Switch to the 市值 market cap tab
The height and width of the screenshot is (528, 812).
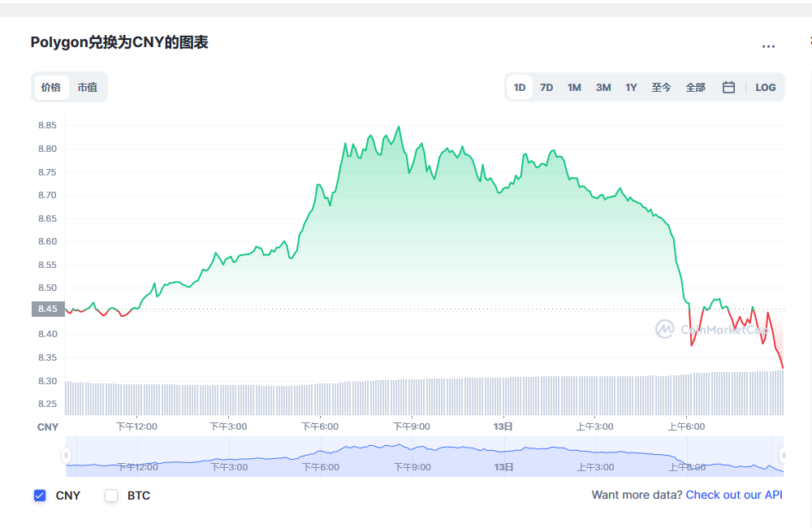point(88,87)
